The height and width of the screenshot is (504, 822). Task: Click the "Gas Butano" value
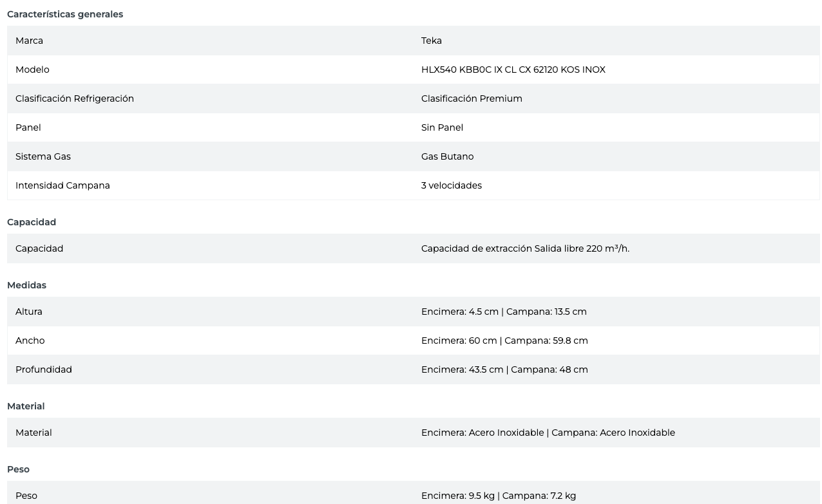click(447, 156)
